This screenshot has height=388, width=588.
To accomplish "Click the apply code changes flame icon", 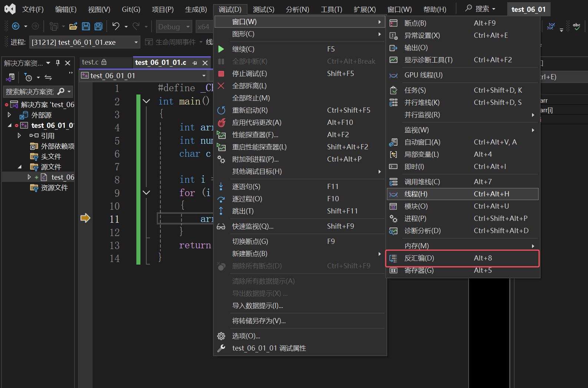I will point(222,123).
